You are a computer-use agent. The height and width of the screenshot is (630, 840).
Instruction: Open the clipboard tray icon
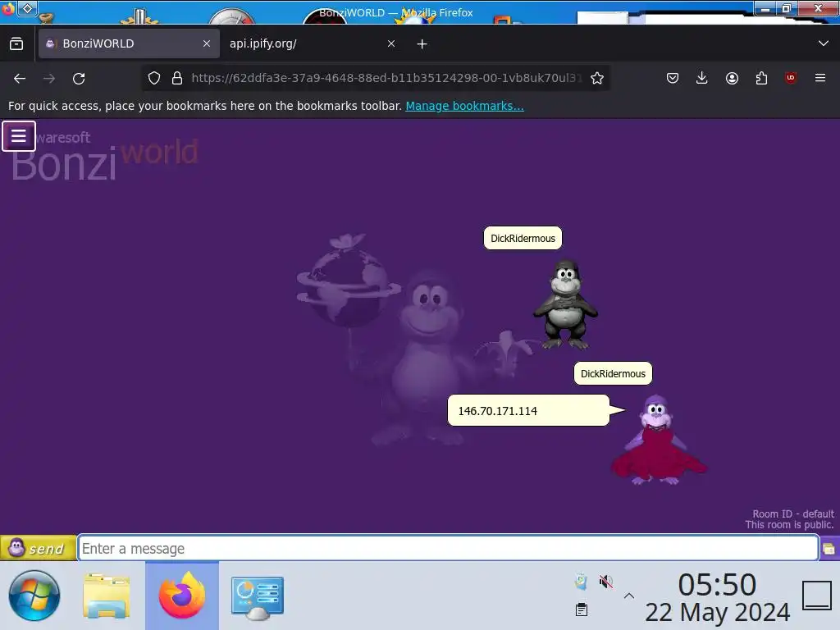click(582, 609)
